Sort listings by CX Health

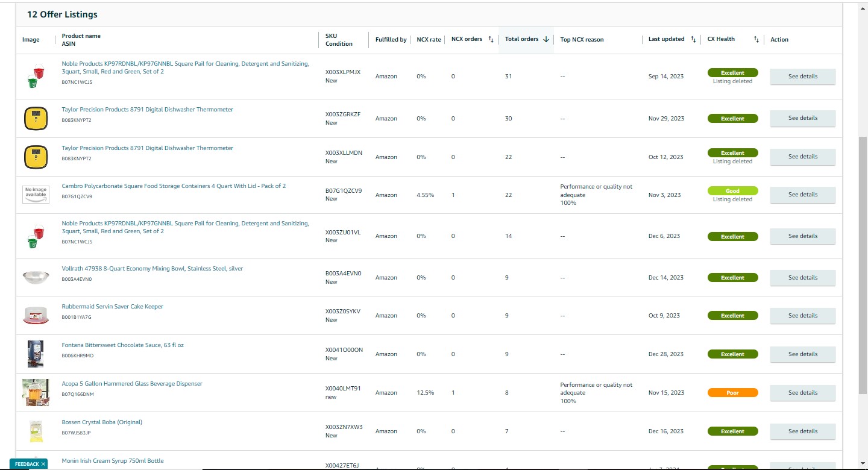(756, 40)
